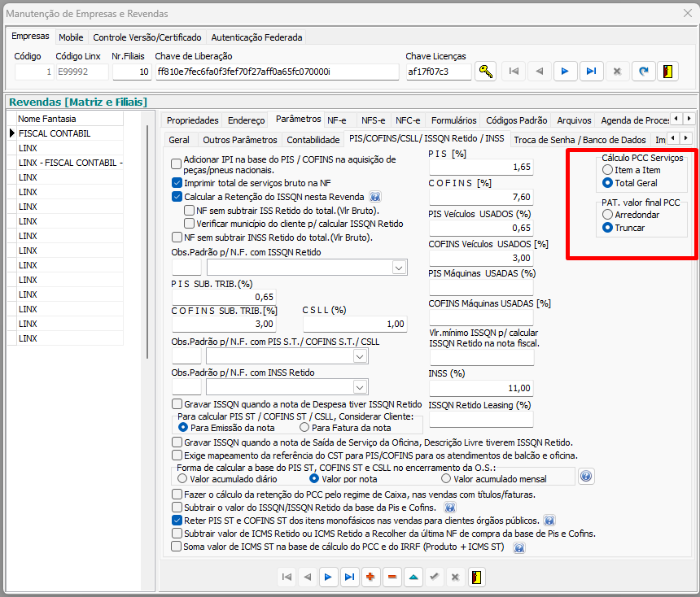The width and height of the screenshot is (700, 597).
Task: Uncheck Reter PIS ST e COFINS ST dos itens monofásicos
Action: pyautogui.click(x=177, y=521)
